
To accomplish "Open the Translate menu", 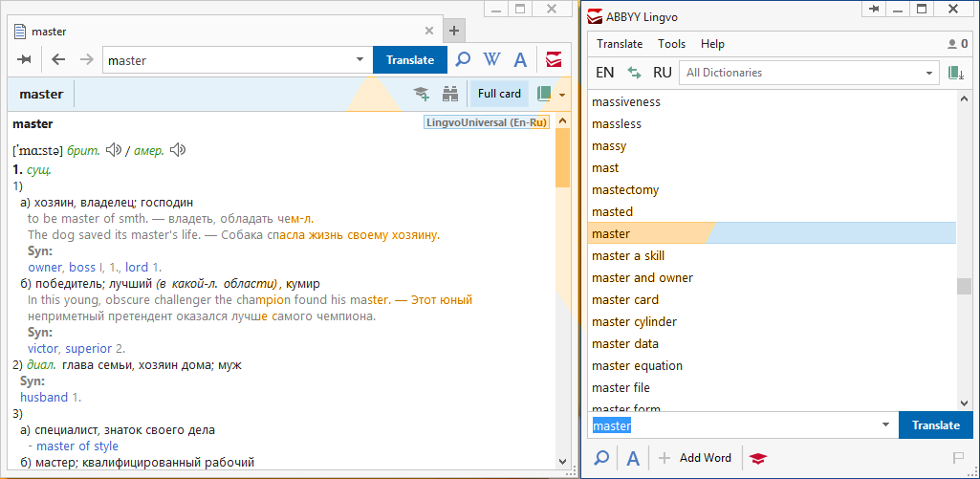I will pyautogui.click(x=620, y=44).
